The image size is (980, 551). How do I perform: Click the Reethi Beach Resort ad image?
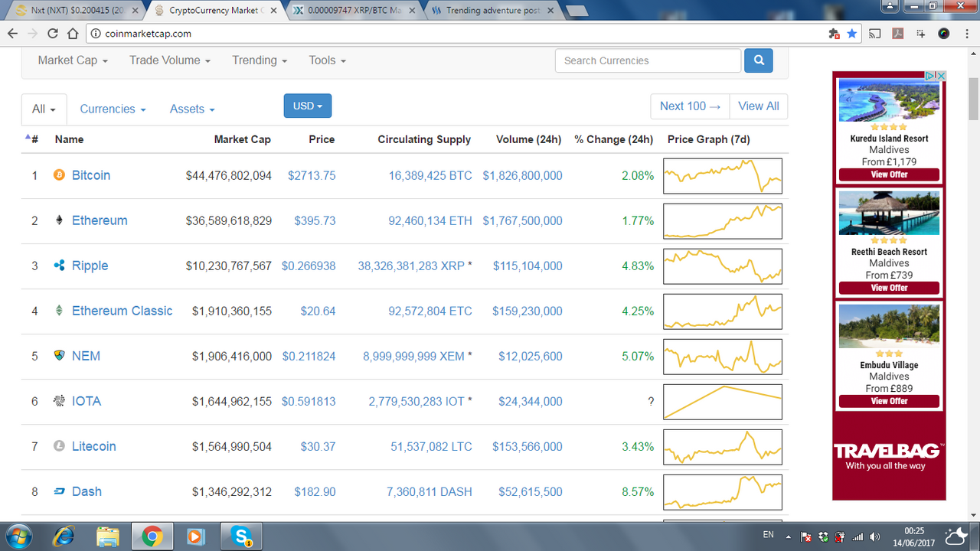(x=889, y=213)
